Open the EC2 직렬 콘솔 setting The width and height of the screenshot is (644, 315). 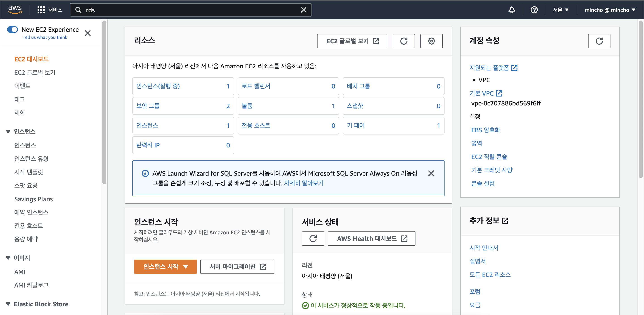[489, 157]
